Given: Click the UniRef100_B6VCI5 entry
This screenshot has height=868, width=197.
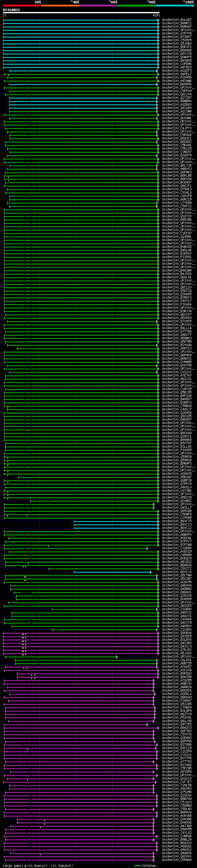Looking at the screenshot, I should [x=177, y=521].
